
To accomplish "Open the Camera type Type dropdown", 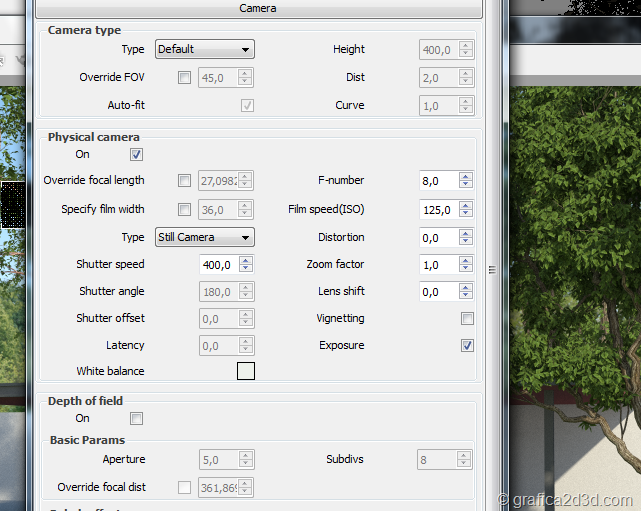I will tap(204, 49).
